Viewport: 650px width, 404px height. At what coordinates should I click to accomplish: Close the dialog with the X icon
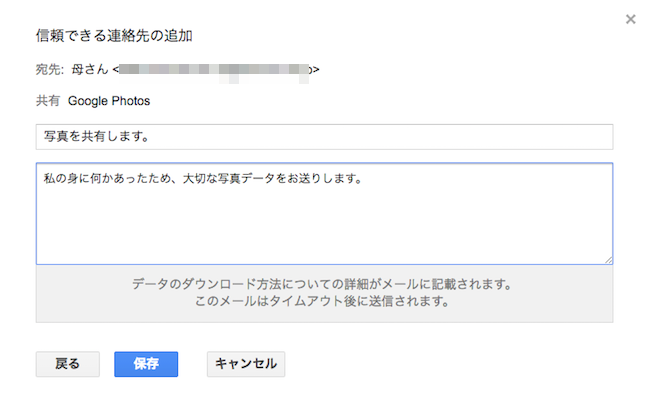630,19
